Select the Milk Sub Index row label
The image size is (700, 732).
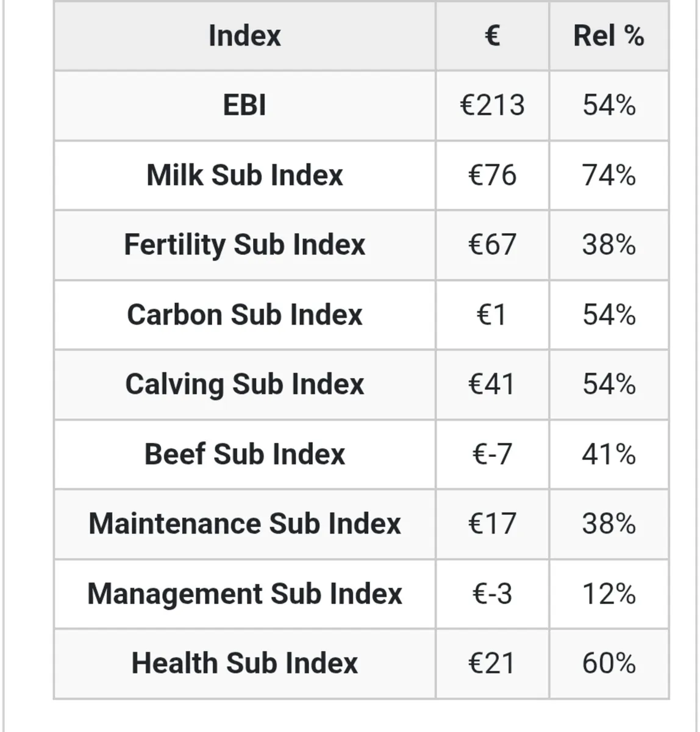[245, 175]
